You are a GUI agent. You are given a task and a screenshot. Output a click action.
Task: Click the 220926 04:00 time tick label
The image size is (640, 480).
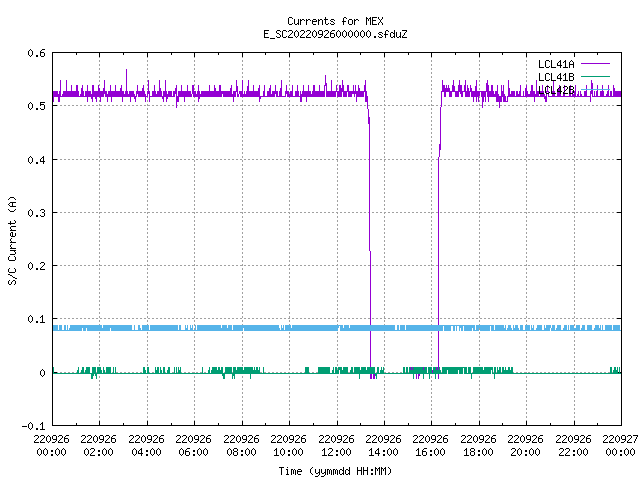(x=146, y=446)
